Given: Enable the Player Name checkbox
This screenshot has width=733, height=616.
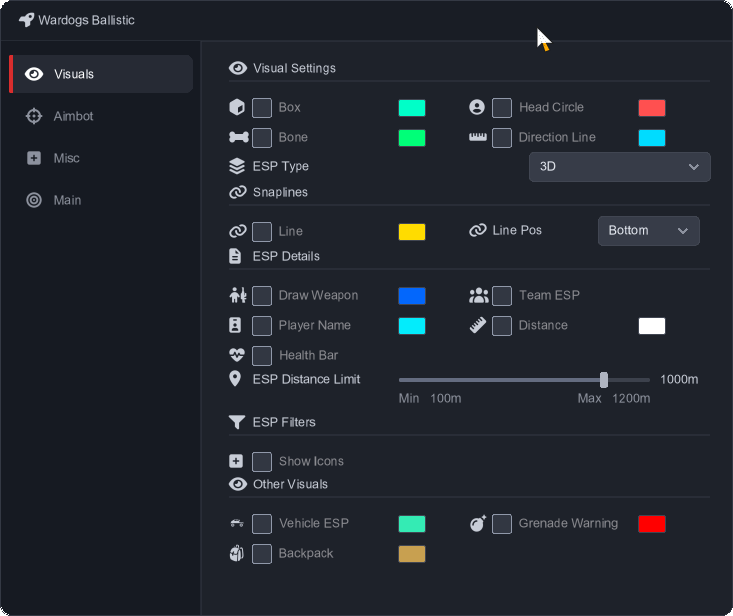Looking at the screenshot, I should [262, 326].
